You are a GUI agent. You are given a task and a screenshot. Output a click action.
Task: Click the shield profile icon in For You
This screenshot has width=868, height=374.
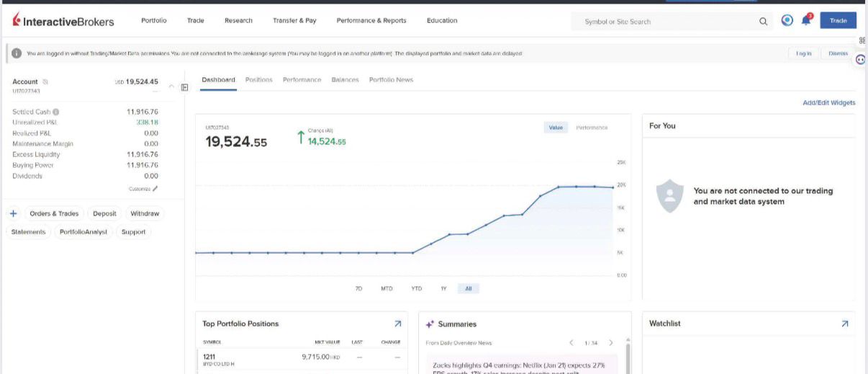pyautogui.click(x=670, y=196)
